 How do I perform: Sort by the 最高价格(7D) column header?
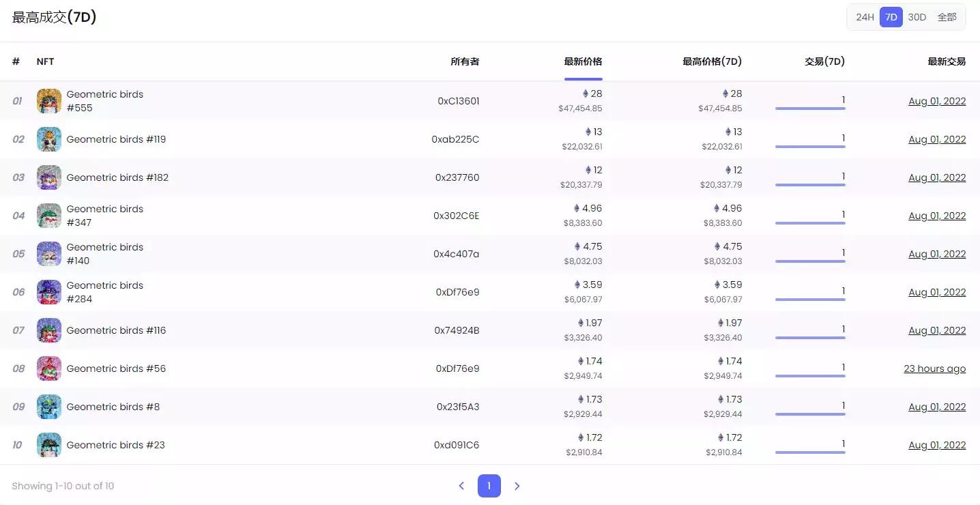pos(712,61)
